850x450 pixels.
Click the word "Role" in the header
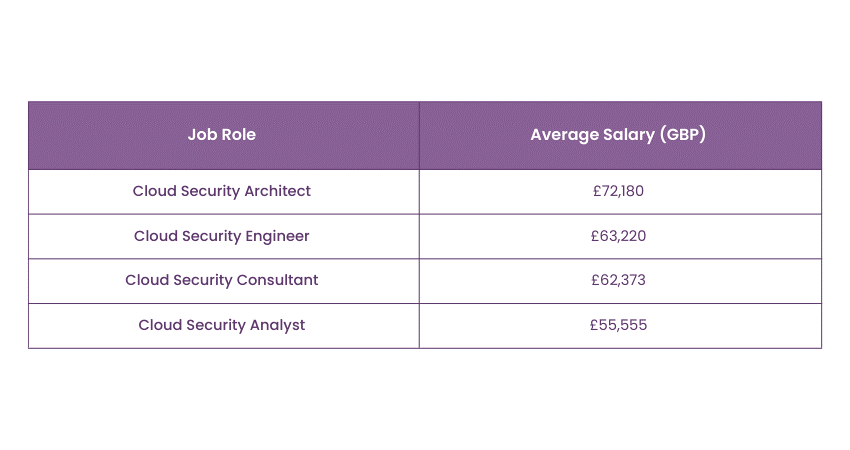[238, 135]
